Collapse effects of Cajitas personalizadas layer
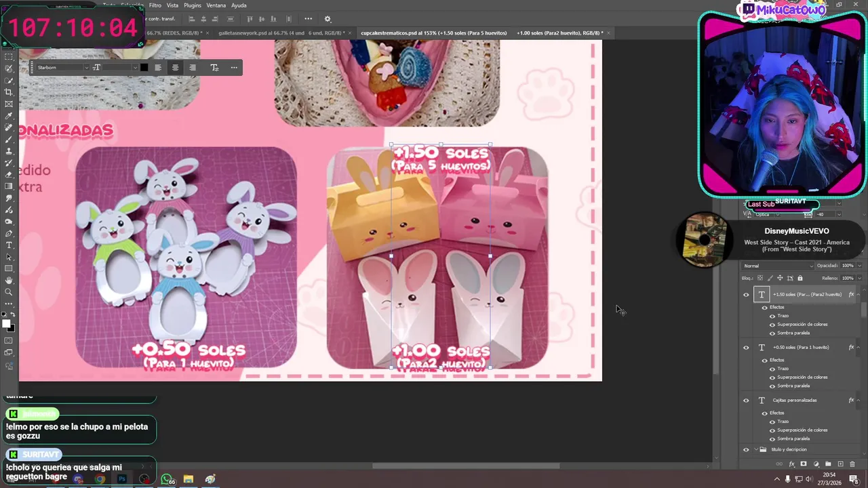 859,401
